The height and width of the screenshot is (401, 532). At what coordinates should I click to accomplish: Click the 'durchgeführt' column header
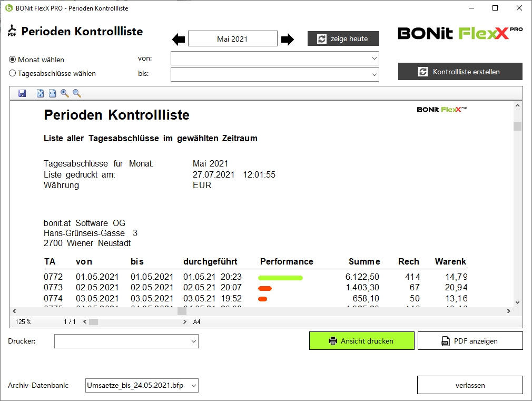click(210, 262)
